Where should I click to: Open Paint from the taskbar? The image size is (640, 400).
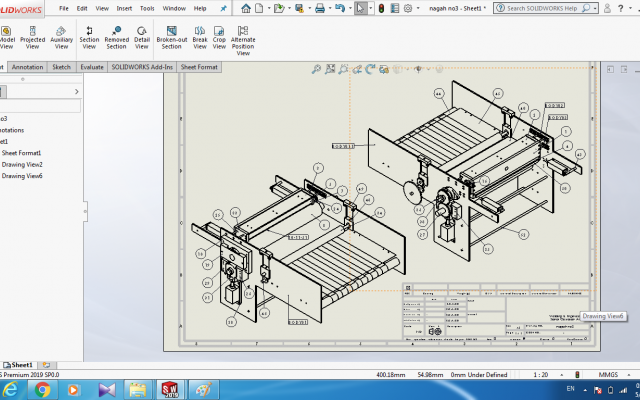[203, 390]
